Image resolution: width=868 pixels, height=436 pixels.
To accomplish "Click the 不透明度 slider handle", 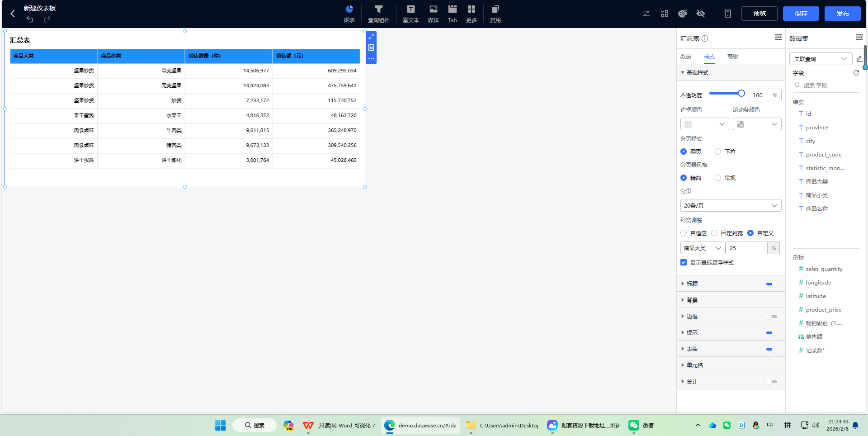I will pyautogui.click(x=741, y=93).
